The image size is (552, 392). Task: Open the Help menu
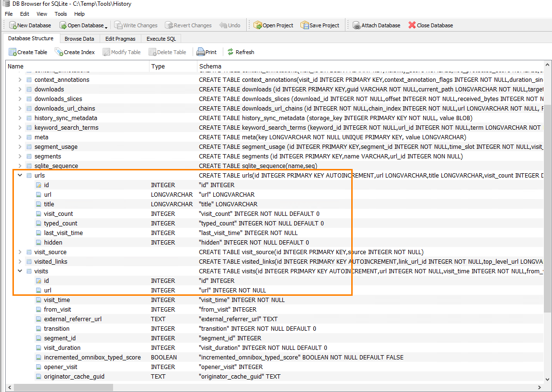click(x=79, y=14)
